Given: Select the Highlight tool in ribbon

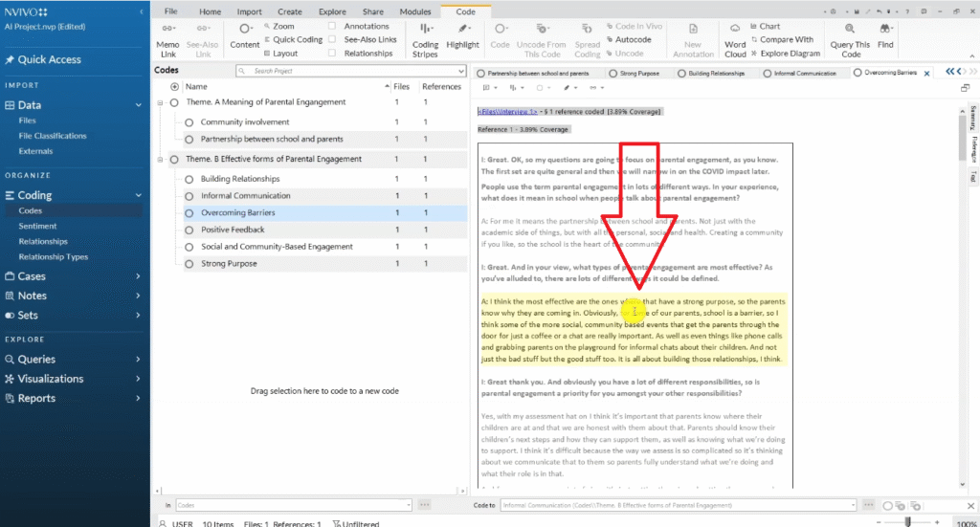Looking at the screenshot, I should point(462,33).
